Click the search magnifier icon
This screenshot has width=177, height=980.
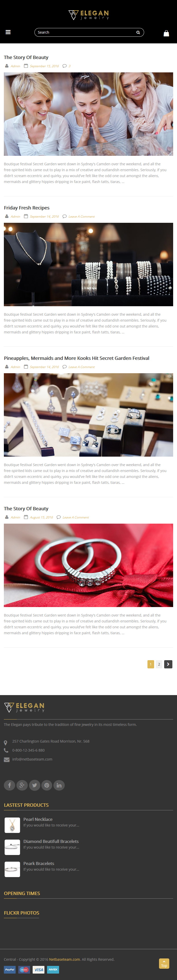[x=138, y=32]
